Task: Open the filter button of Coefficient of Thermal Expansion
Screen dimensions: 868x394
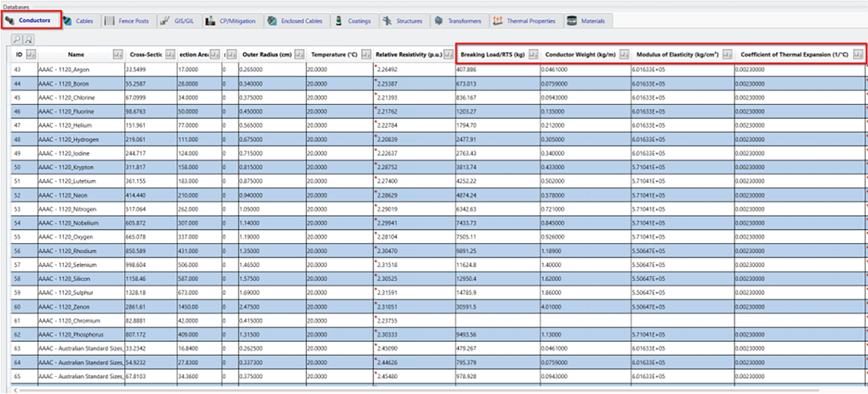Action: click(858, 54)
